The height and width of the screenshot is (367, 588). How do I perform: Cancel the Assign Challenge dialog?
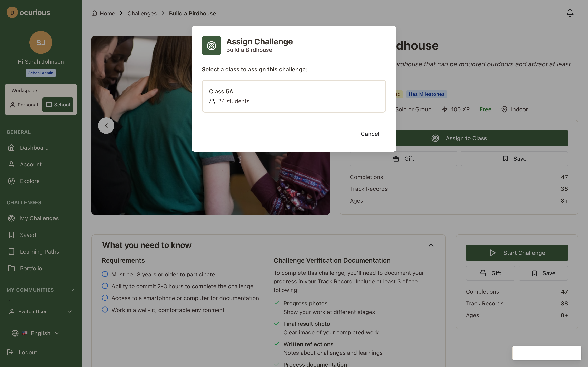point(370,134)
